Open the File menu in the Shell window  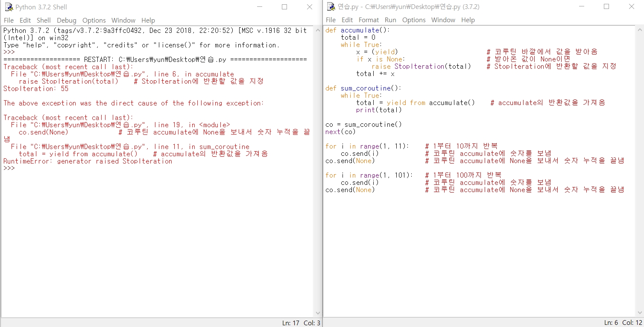click(x=9, y=20)
